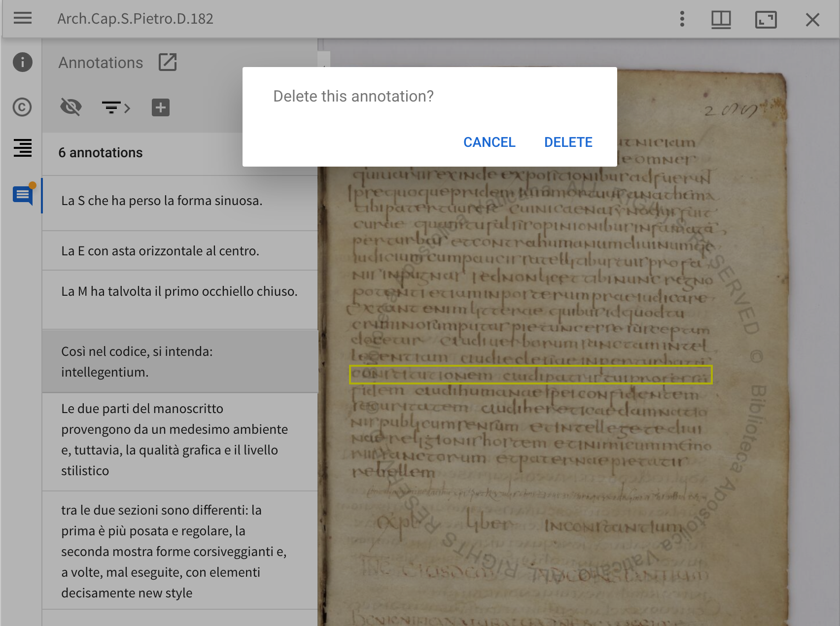
Task: Select annotation 'La E con asta orizzontale al centro.'
Action: [180, 250]
